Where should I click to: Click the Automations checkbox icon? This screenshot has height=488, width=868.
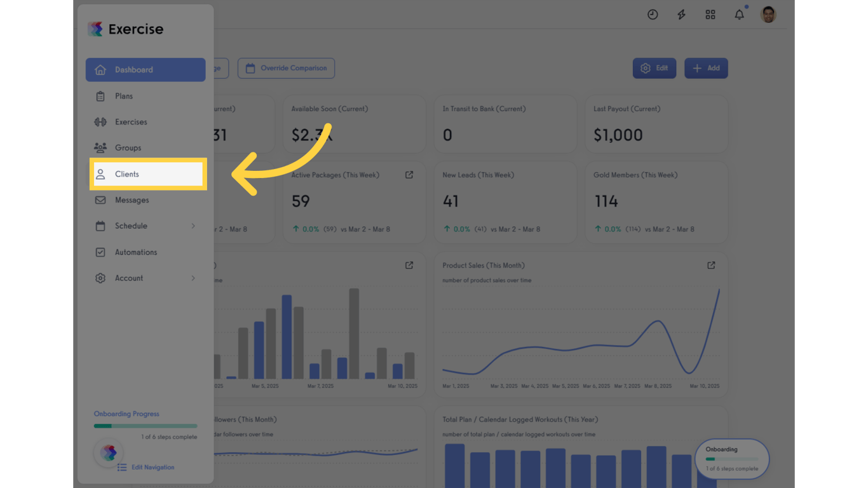click(100, 252)
